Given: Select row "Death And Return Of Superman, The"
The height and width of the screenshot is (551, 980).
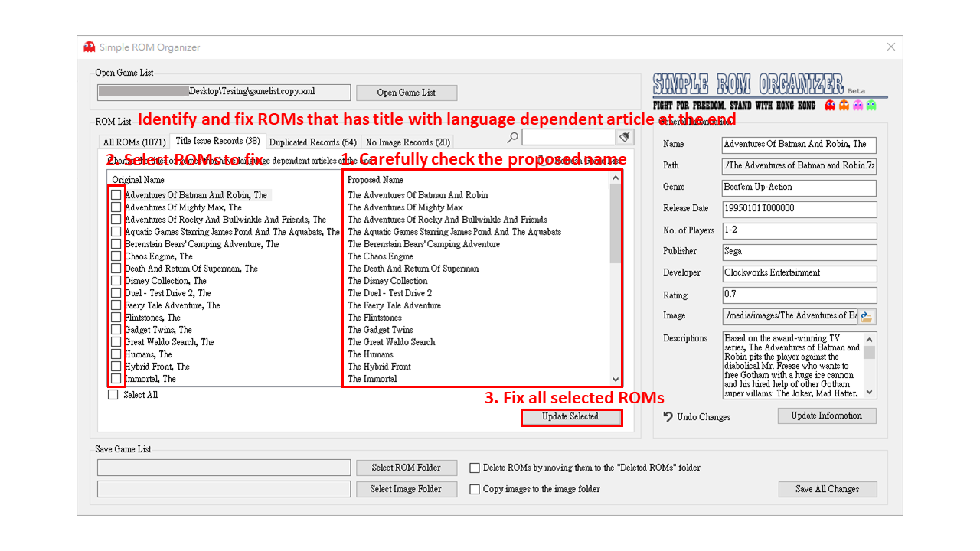Looking at the screenshot, I should click(191, 269).
